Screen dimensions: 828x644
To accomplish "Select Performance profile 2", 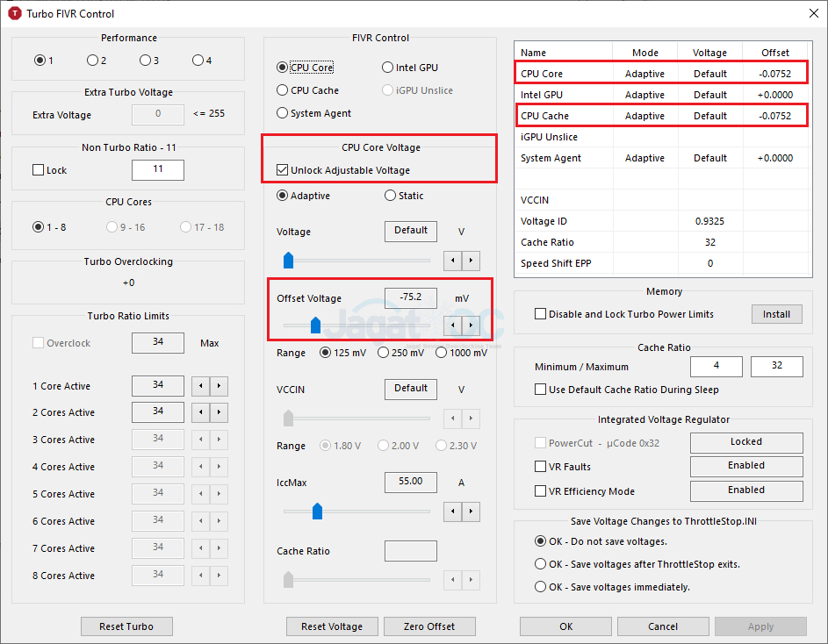I will tap(97, 61).
